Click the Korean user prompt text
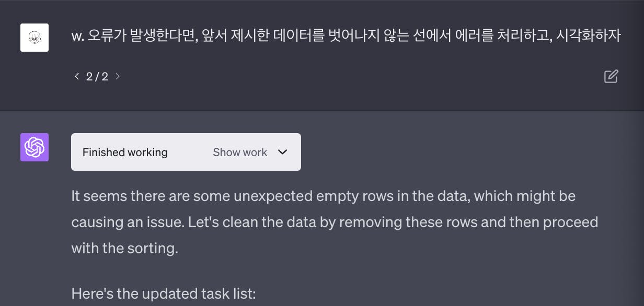The width and height of the screenshot is (644, 306). point(346,36)
